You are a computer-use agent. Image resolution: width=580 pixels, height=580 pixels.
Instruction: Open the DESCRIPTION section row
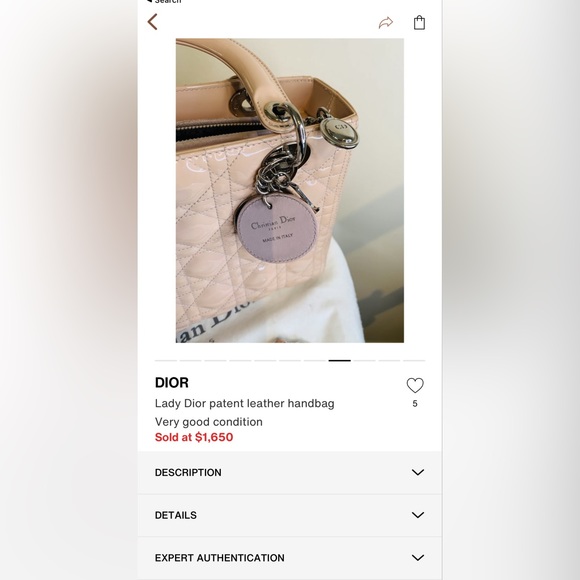(290, 472)
